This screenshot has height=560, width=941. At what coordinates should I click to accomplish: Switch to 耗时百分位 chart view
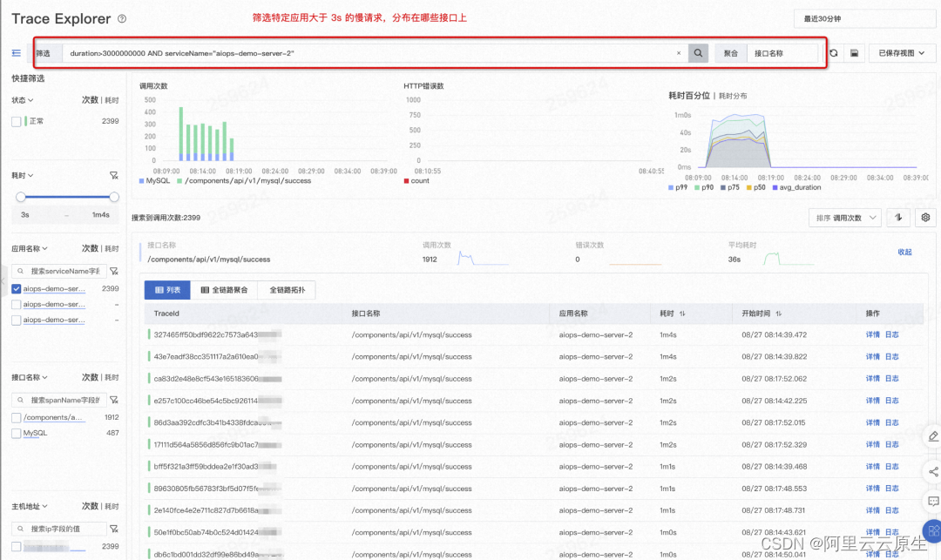689,95
